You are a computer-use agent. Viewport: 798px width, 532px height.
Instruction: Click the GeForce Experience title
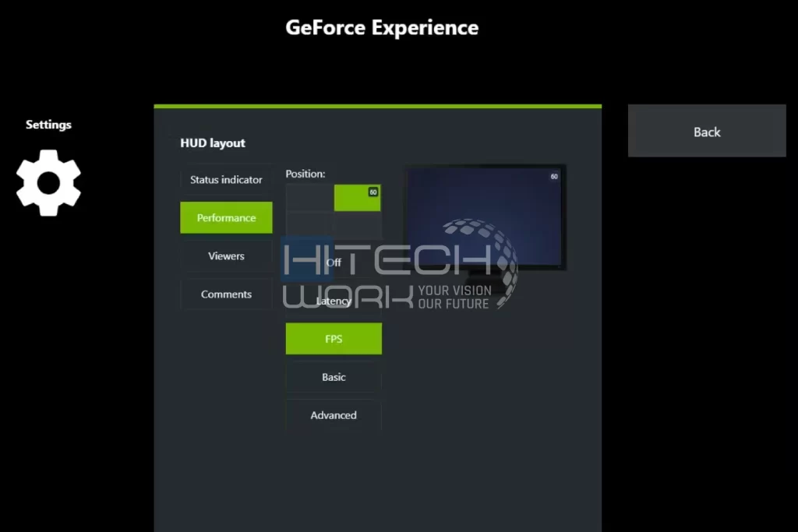click(382, 27)
